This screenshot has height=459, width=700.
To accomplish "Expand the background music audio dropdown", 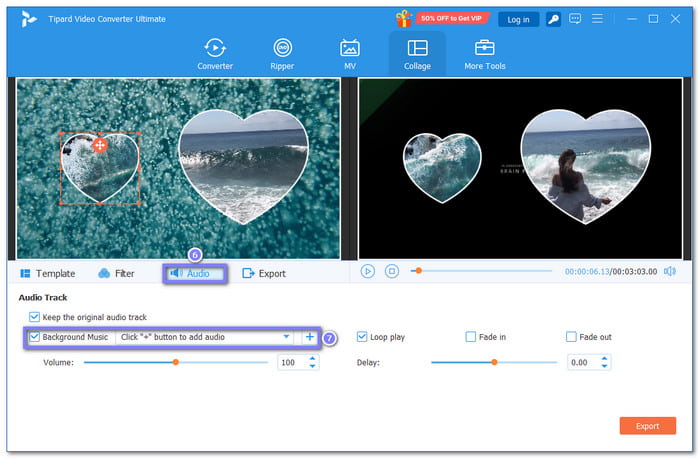I will tap(287, 337).
